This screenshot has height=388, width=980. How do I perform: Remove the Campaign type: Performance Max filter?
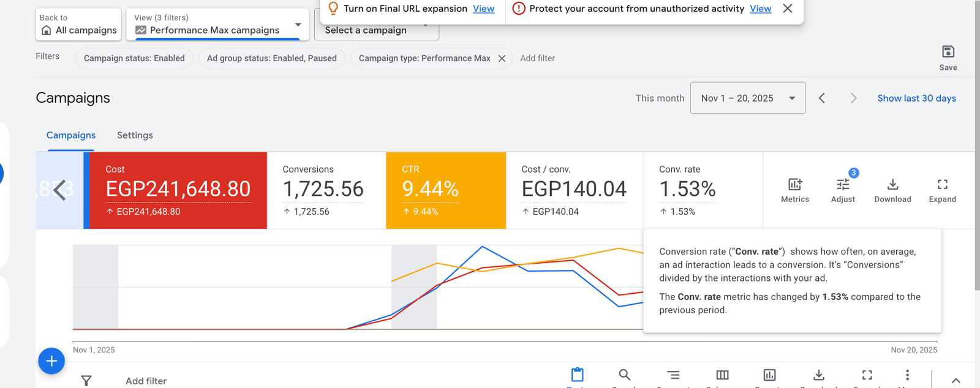(x=502, y=59)
